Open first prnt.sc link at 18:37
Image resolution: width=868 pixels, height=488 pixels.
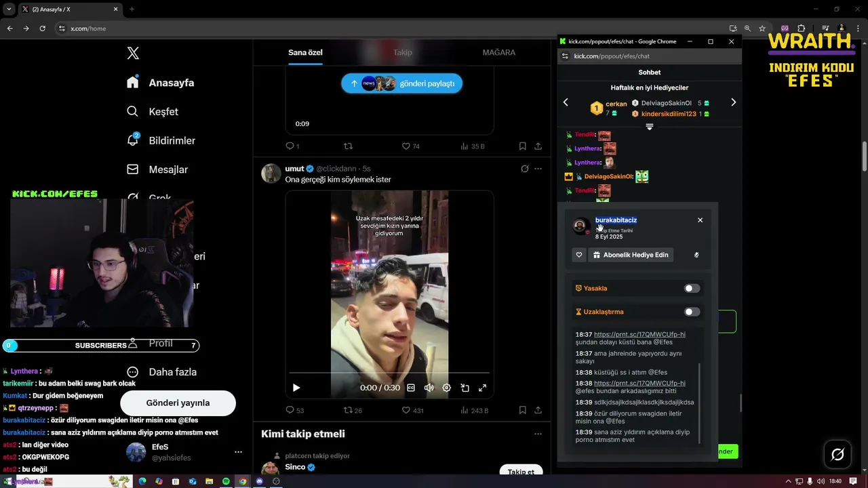(639, 334)
